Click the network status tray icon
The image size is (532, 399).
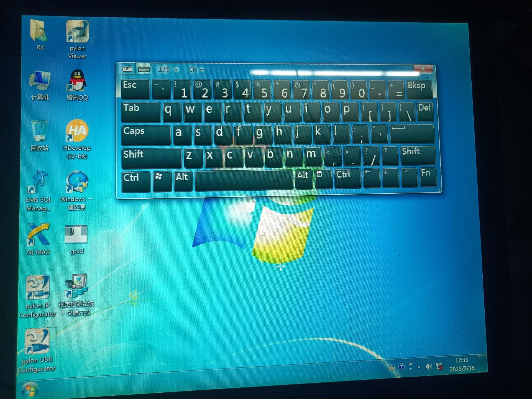(439, 367)
